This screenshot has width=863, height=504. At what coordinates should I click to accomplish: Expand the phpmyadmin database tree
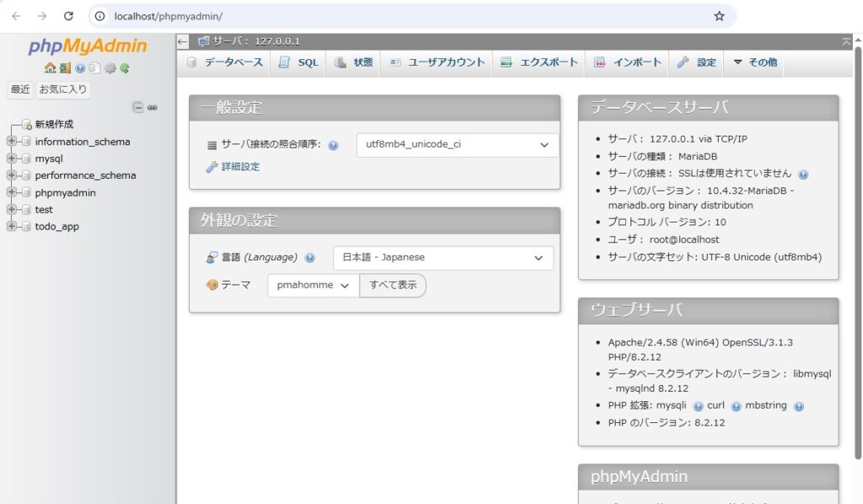pos(11,192)
